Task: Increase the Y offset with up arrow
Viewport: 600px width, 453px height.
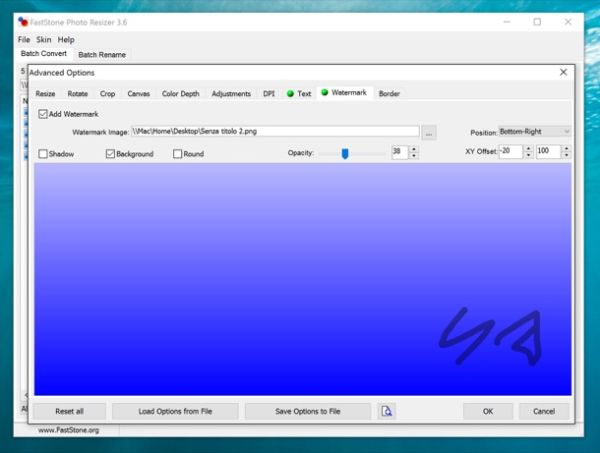Action: tap(566, 148)
